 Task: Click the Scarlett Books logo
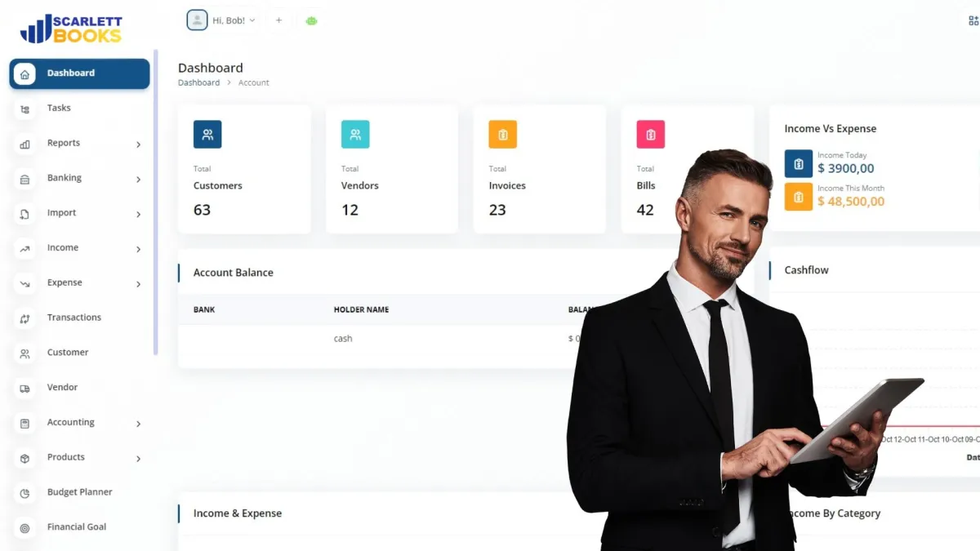click(x=71, y=29)
